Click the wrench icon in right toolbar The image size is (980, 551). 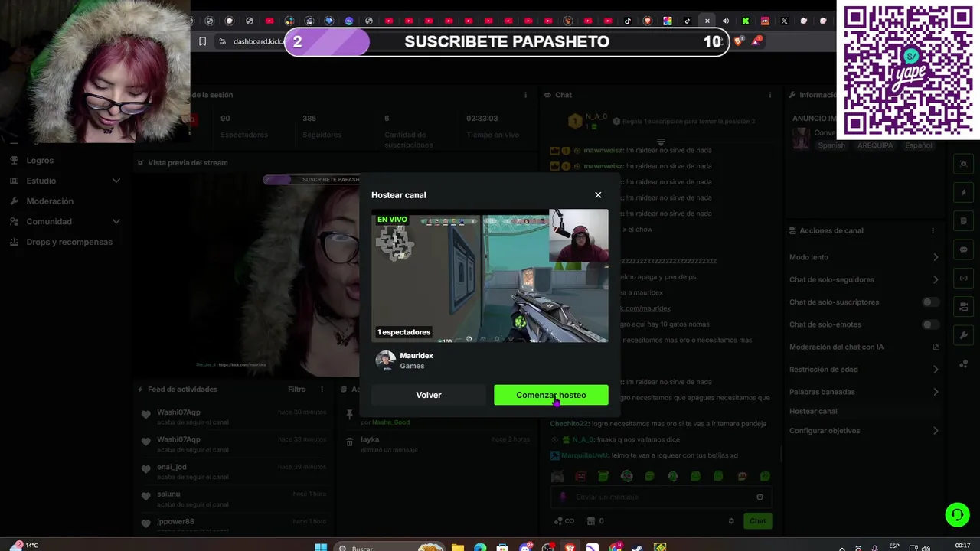[963, 335]
